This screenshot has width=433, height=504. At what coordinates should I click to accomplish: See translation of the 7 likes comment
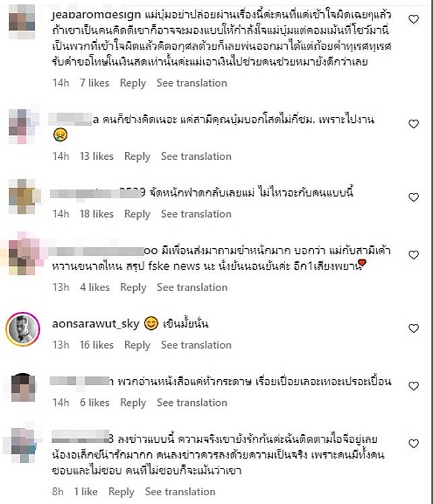pyautogui.click(x=192, y=83)
